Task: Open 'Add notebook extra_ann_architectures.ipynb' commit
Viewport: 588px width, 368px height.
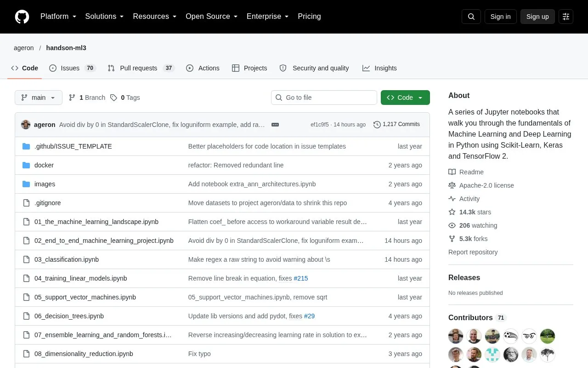Action: pos(252,184)
